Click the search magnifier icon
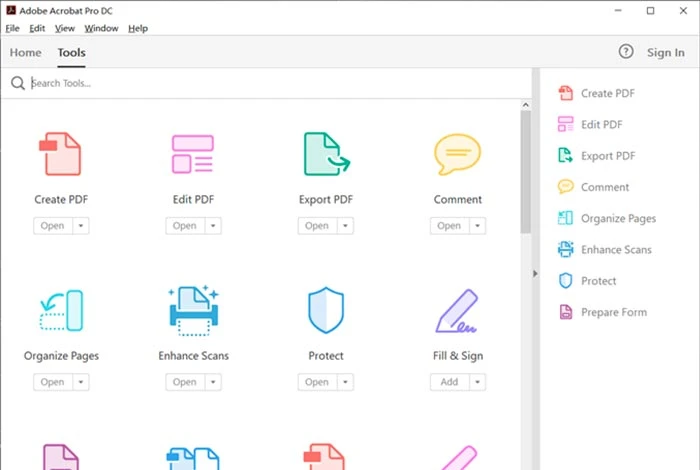This screenshot has width=700, height=470. (18, 83)
